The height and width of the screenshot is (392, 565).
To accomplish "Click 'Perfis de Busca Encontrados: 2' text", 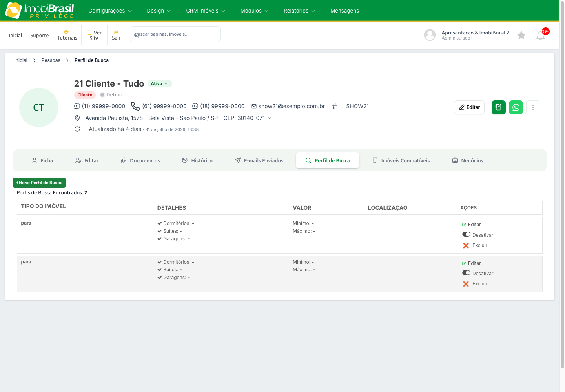I will coord(52,193).
